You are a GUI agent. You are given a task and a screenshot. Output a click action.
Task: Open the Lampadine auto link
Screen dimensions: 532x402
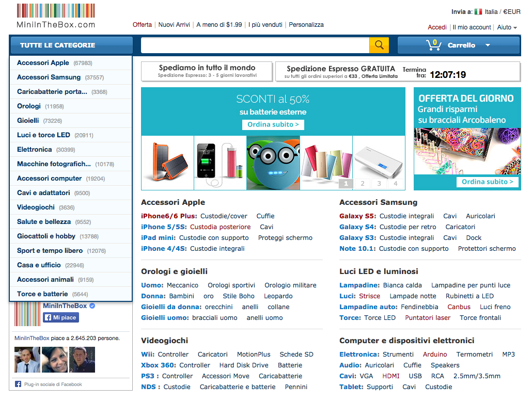[368, 307]
